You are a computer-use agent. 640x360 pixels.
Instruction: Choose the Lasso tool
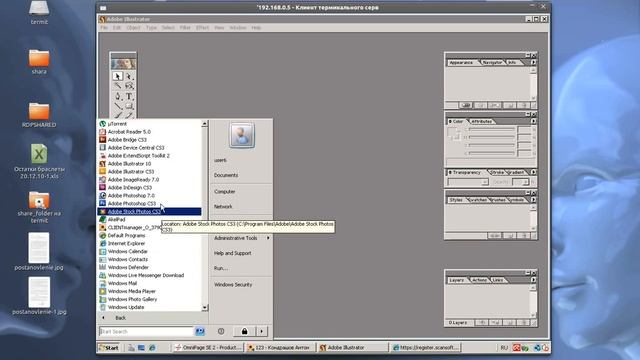pos(129,86)
